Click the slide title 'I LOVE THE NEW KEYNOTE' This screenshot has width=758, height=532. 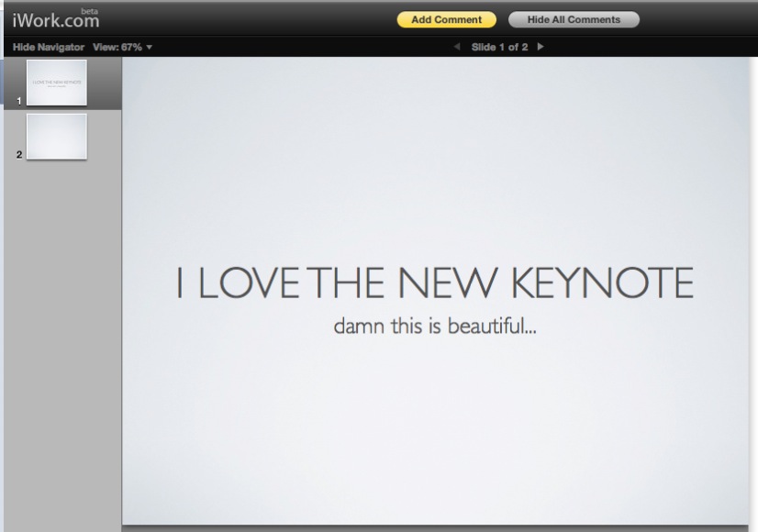tap(435, 283)
